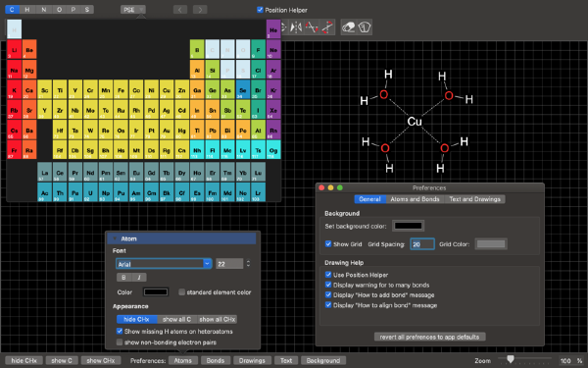Toggle bold (B) in the Font section
Viewport: 588px width, 368px height.
[x=123, y=277]
